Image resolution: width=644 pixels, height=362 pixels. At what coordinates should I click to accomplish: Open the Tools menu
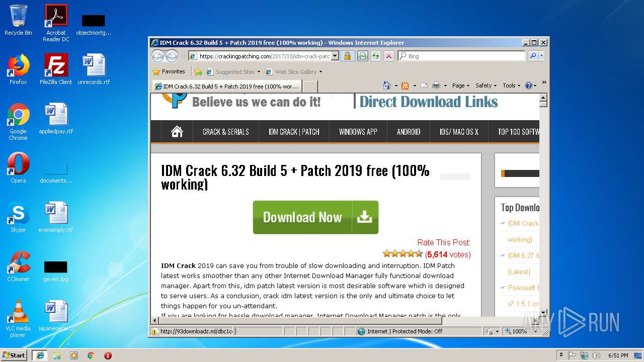click(x=512, y=85)
